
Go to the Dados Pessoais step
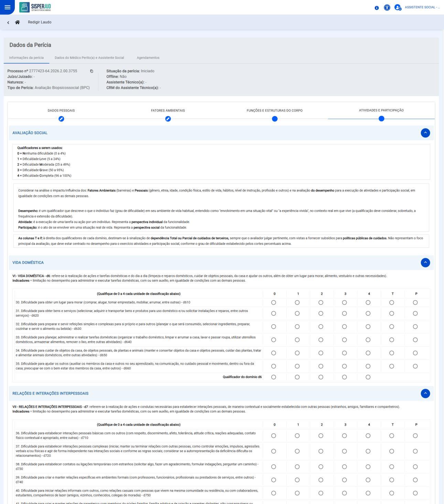coord(61,111)
